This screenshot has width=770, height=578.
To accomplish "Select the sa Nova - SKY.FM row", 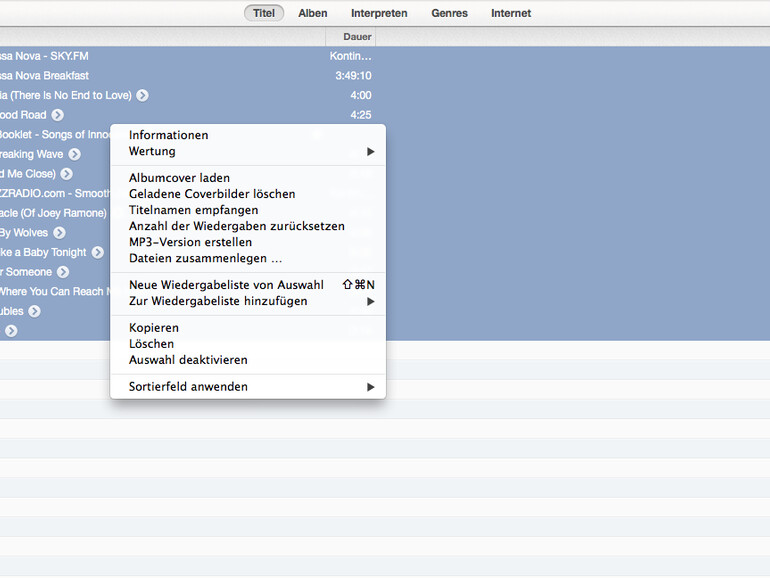I will tap(385, 56).
